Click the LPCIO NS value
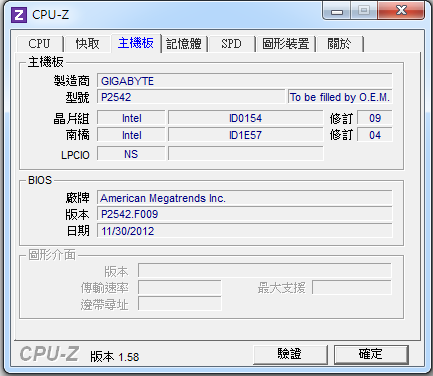The width and height of the screenshot is (433, 376). click(x=131, y=154)
